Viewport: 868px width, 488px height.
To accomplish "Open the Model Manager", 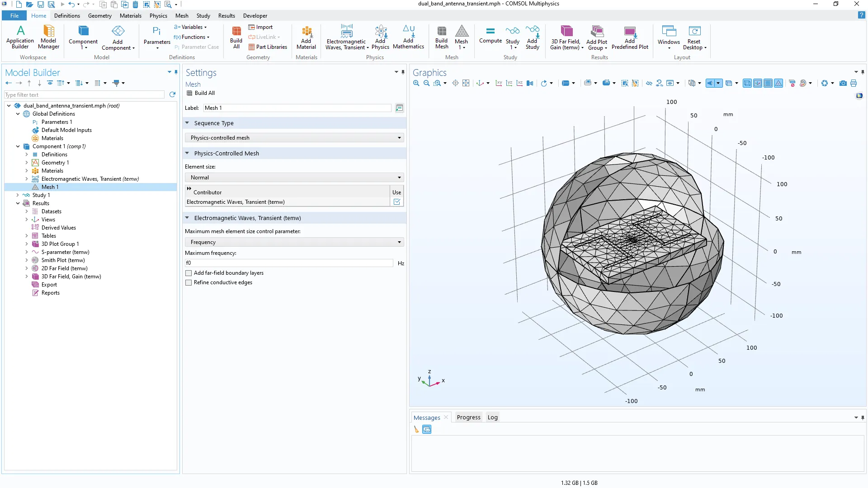I will pos(48,37).
